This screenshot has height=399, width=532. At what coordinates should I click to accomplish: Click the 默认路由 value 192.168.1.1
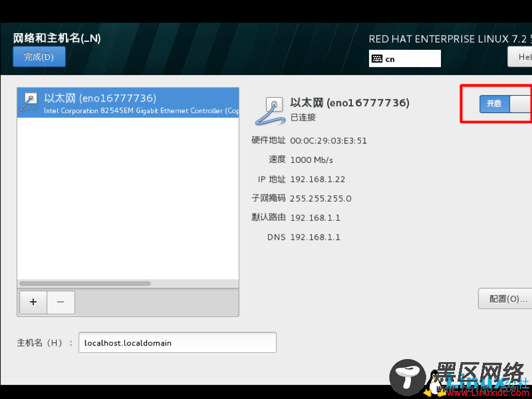coord(315,218)
